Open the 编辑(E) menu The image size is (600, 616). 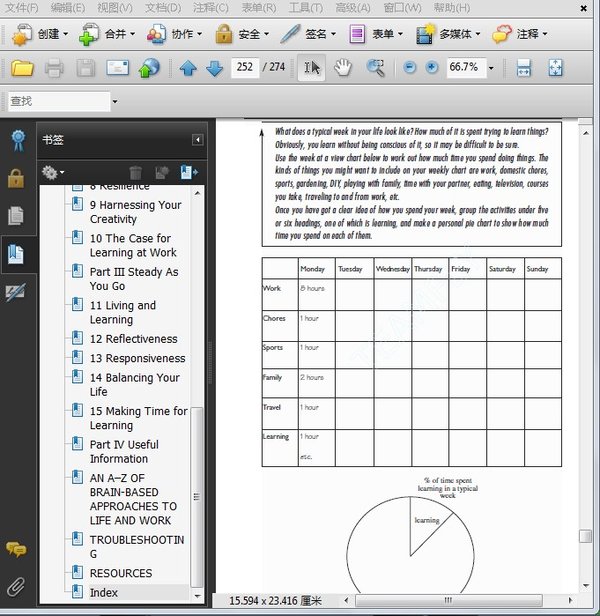(68, 7)
